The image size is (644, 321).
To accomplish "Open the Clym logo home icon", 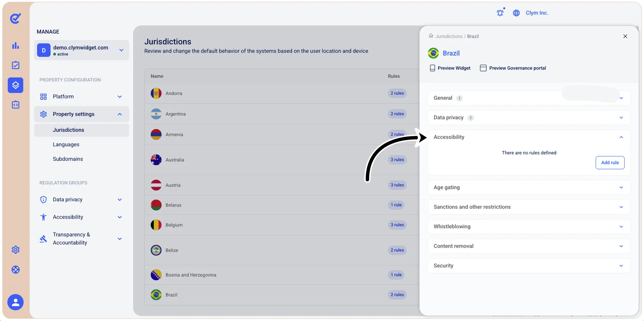I will [x=15, y=18].
